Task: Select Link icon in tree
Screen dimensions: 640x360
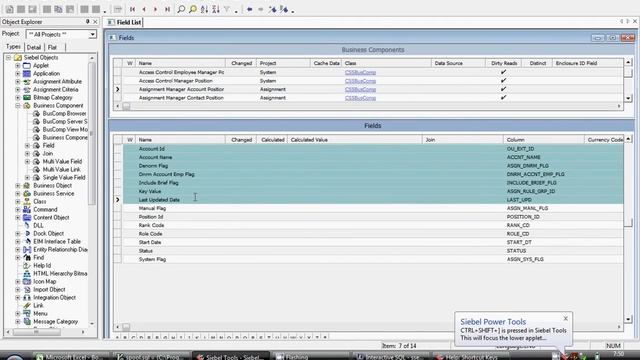Action: tap(27, 306)
